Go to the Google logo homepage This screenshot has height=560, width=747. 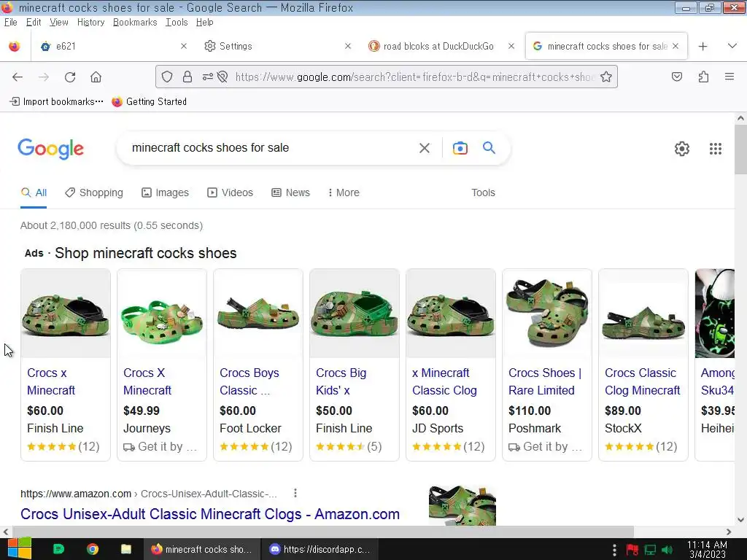51,149
